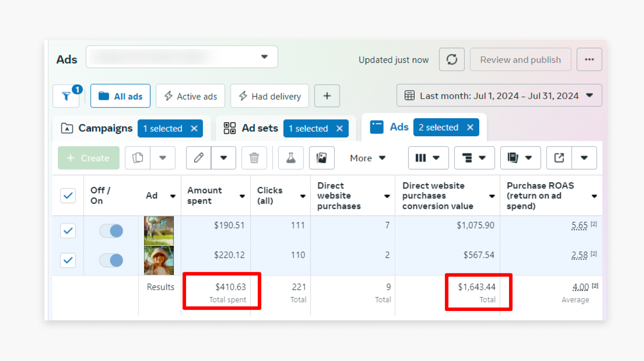Expand the More dropdown menu
This screenshot has width=644, height=361.
pos(368,158)
